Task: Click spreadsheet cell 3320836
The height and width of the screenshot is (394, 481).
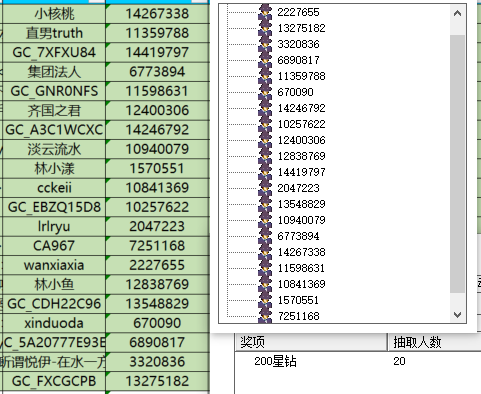Action: 157,362
